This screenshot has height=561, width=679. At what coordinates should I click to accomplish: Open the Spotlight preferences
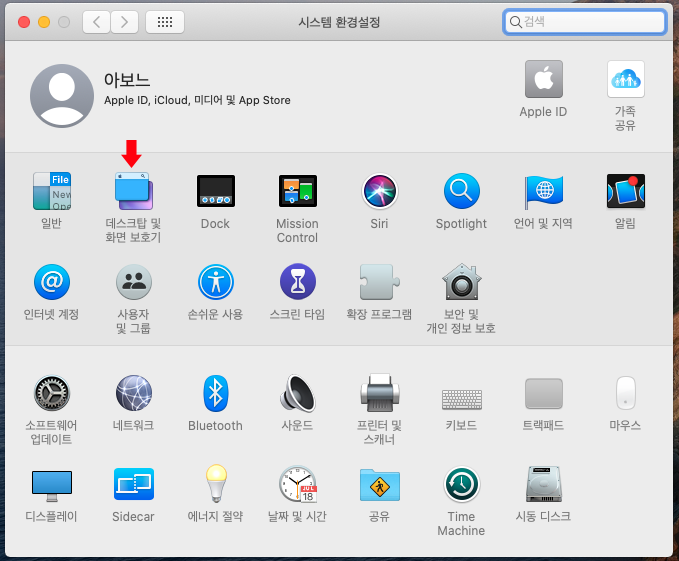462,191
